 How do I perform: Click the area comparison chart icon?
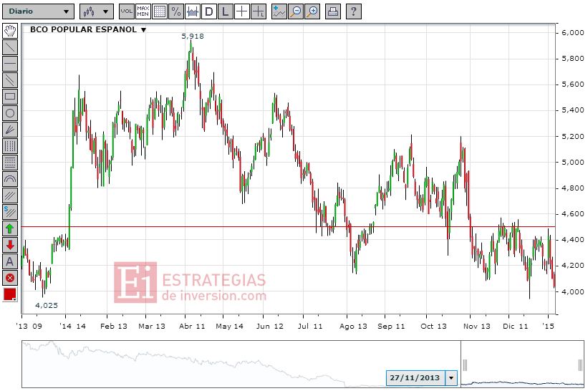tap(193, 11)
